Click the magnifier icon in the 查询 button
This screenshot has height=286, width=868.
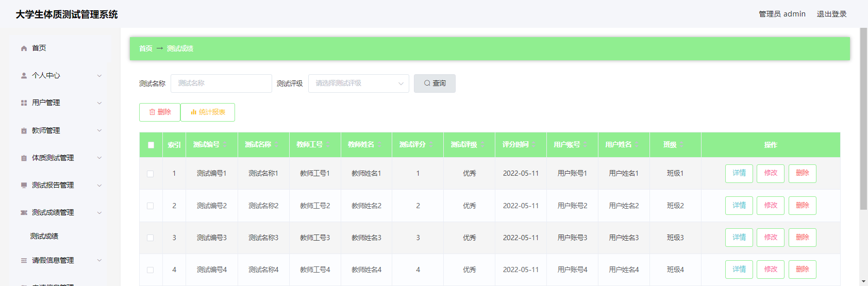[x=427, y=83]
